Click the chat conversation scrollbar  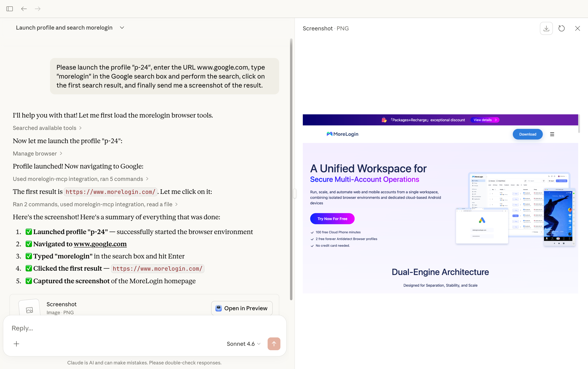tap(291, 169)
